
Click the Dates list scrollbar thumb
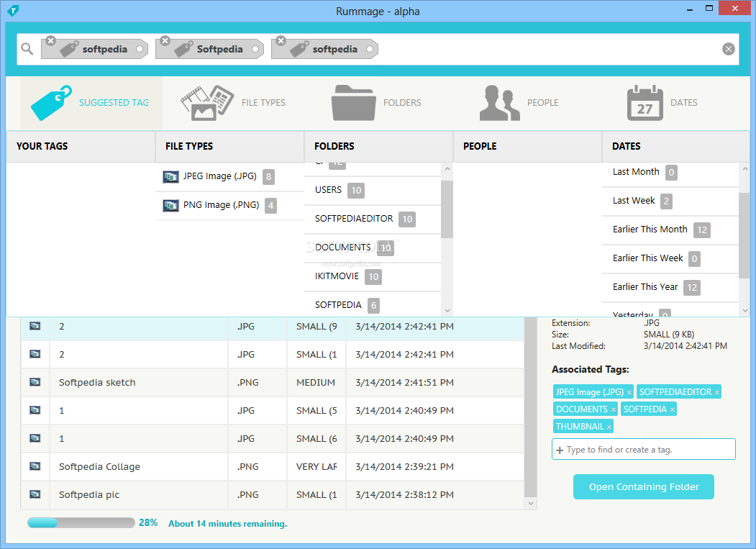745,235
